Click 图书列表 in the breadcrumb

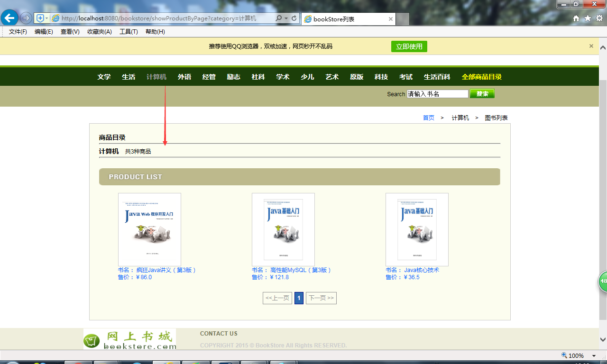click(x=497, y=118)
